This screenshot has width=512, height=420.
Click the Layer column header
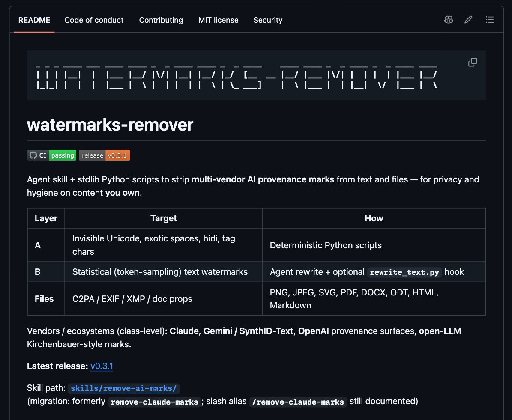point(46,218)
